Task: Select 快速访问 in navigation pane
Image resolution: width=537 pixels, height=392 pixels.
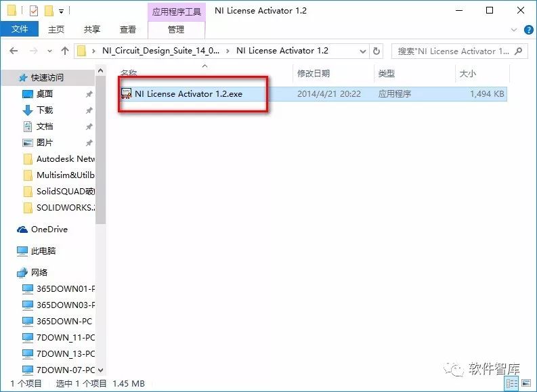Action: point(47,78)
